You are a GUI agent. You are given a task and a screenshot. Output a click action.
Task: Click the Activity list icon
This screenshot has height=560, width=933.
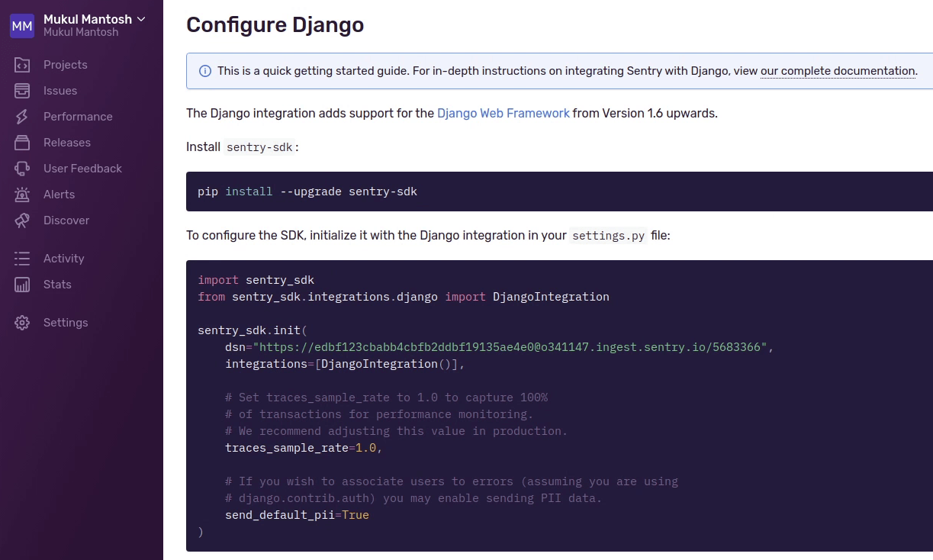click(x=22, y=259)
